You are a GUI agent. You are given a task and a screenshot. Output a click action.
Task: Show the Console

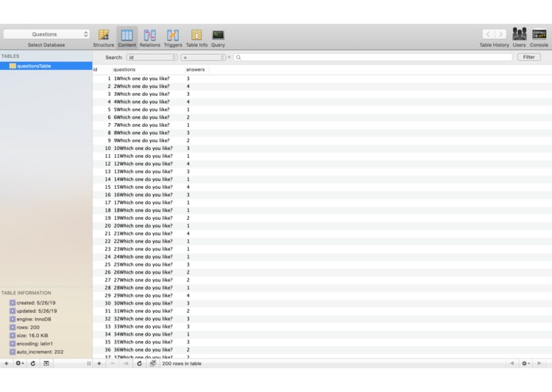[539, 38]
